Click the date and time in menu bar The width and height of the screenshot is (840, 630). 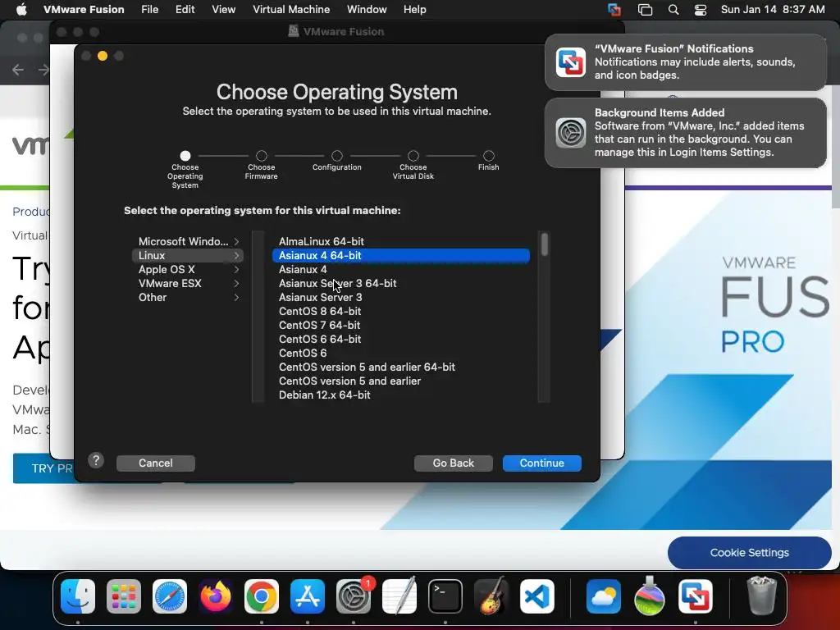(x=773, y=10)
